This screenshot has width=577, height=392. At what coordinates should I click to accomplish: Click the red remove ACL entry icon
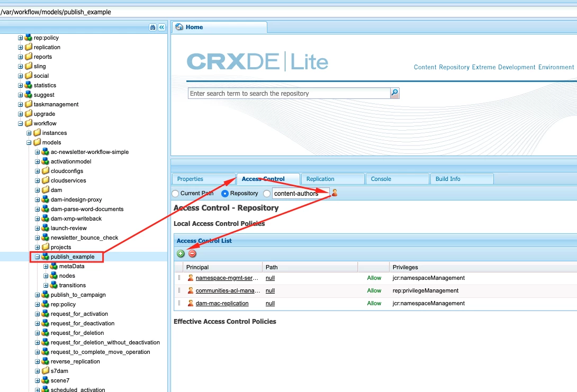click(x=193, y=253)
